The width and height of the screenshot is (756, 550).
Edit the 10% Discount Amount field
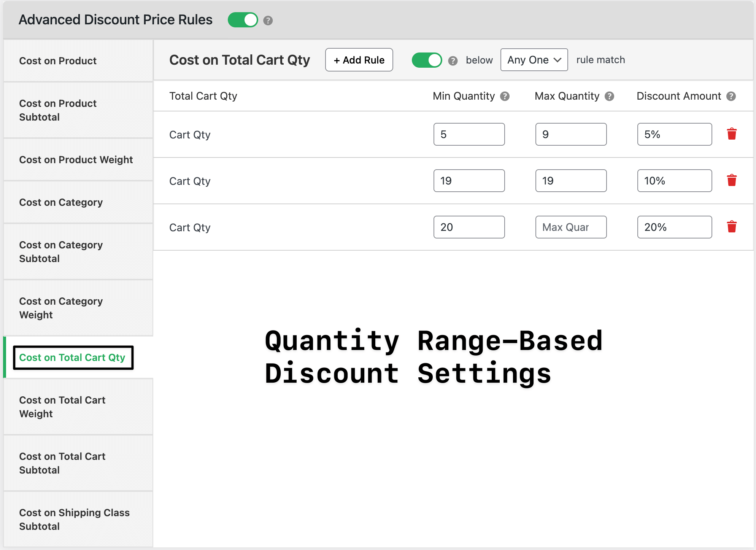coord(674,181)
